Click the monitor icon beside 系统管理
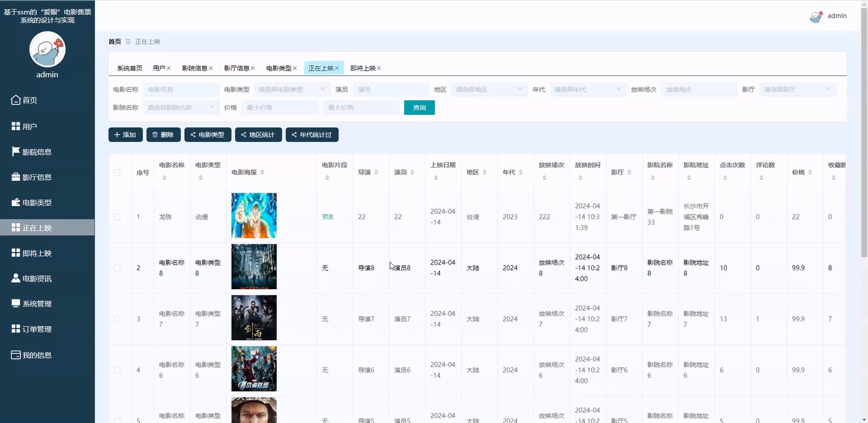Viewport: 868px width, 423px height. pos(15,303)
